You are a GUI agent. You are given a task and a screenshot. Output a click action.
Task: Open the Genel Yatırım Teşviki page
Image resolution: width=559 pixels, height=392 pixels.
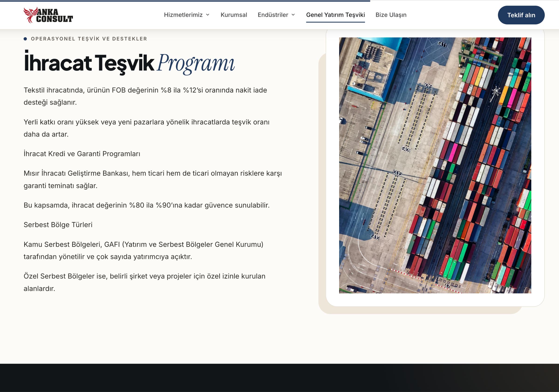tap(335, 15)
